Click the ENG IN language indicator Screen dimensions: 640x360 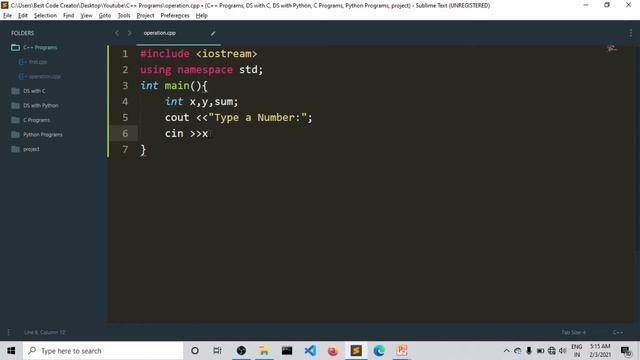[x=577, y=351]
